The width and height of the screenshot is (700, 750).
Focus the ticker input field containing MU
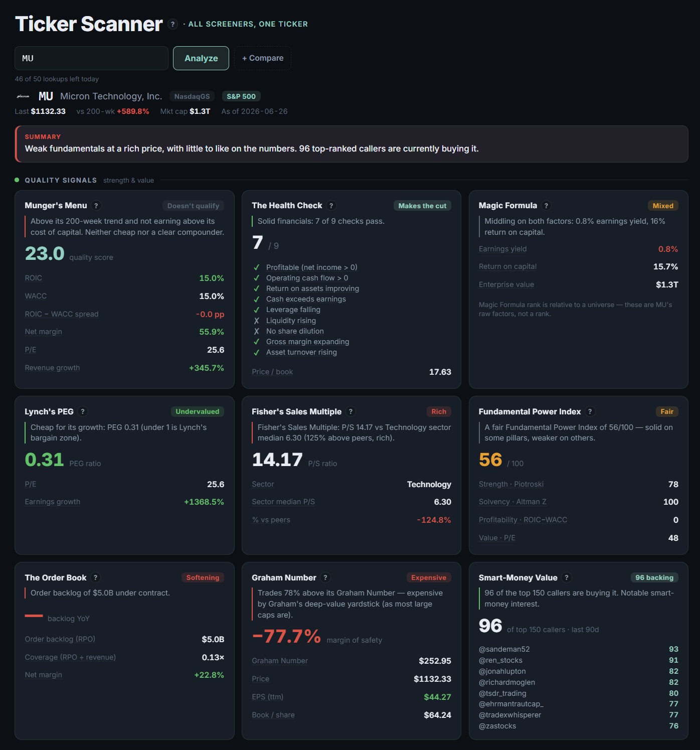(91, 58)
